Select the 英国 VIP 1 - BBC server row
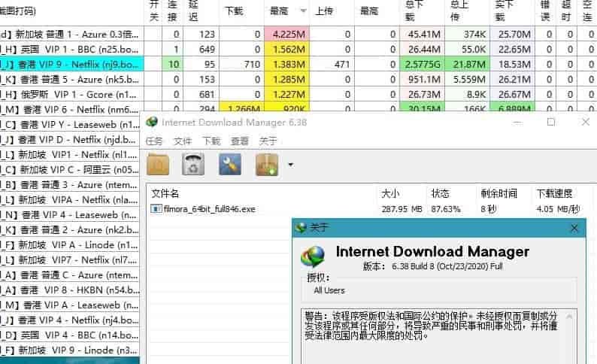Screen dimensions: 597x364 click(x=71, y=49)
